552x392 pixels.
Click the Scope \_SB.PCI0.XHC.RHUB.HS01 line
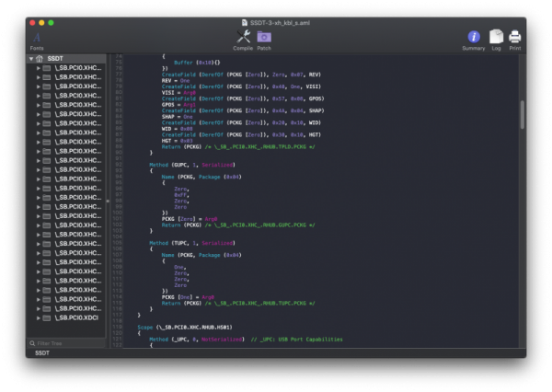184,327
